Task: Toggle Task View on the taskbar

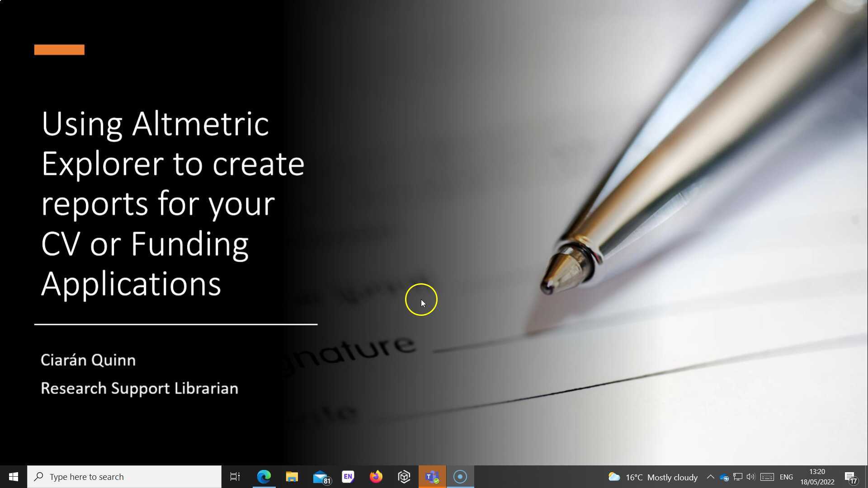Action: [235, 476]
